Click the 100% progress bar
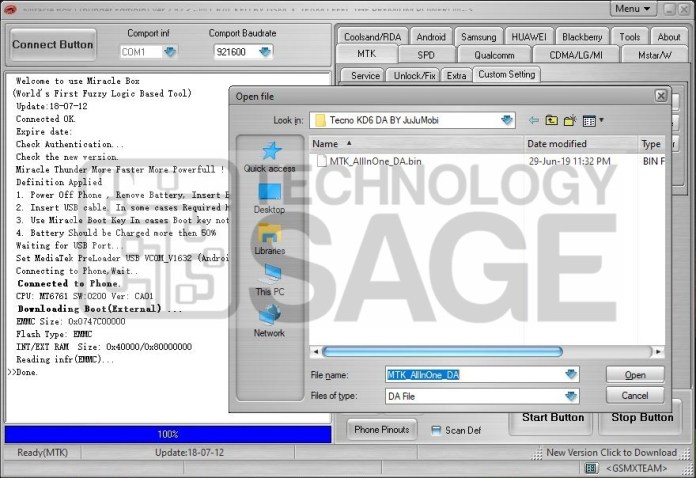 (168, 435)
